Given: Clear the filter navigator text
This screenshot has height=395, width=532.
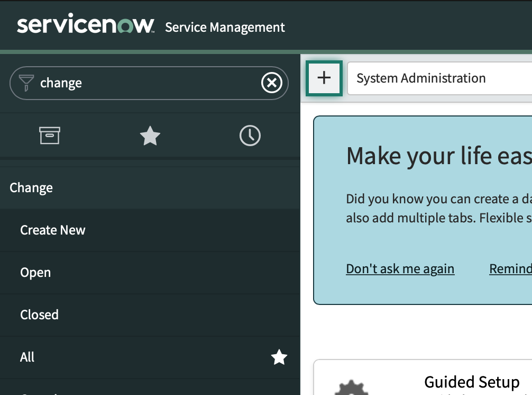Looking at the screenshot, I should tap(272, 83).
